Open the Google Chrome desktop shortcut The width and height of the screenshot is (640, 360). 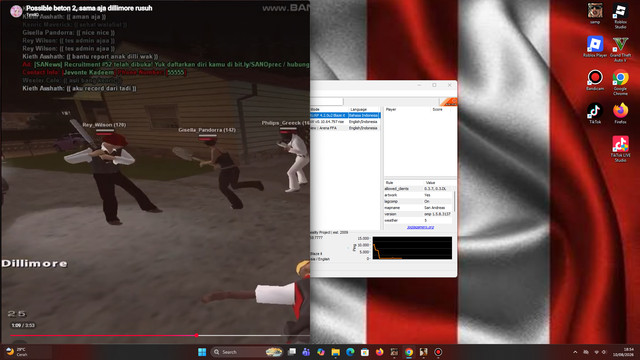pyautogui.click(x=620, y=82)
